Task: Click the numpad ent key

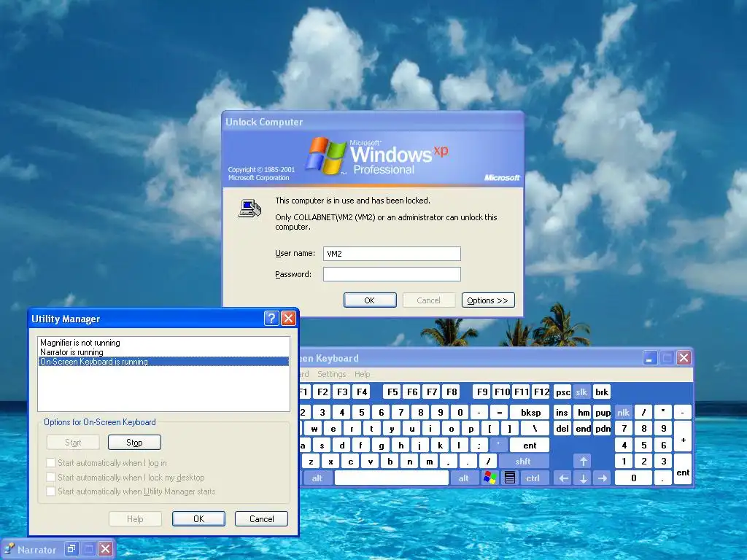Action: click(683, 469)
